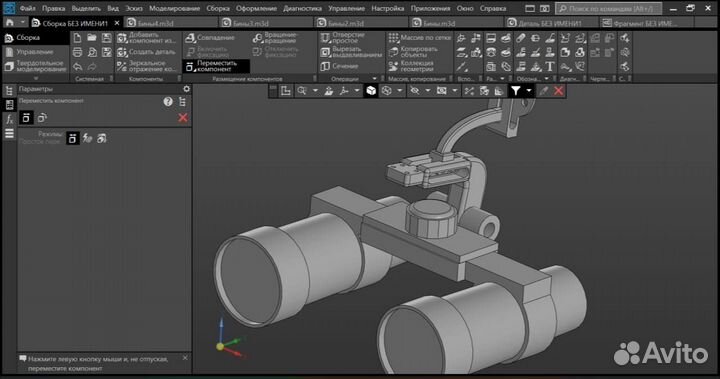Image resolution: width=720 pixels, height=379 pixels.
Task: Click the command search field
Action: coord(608,8)
